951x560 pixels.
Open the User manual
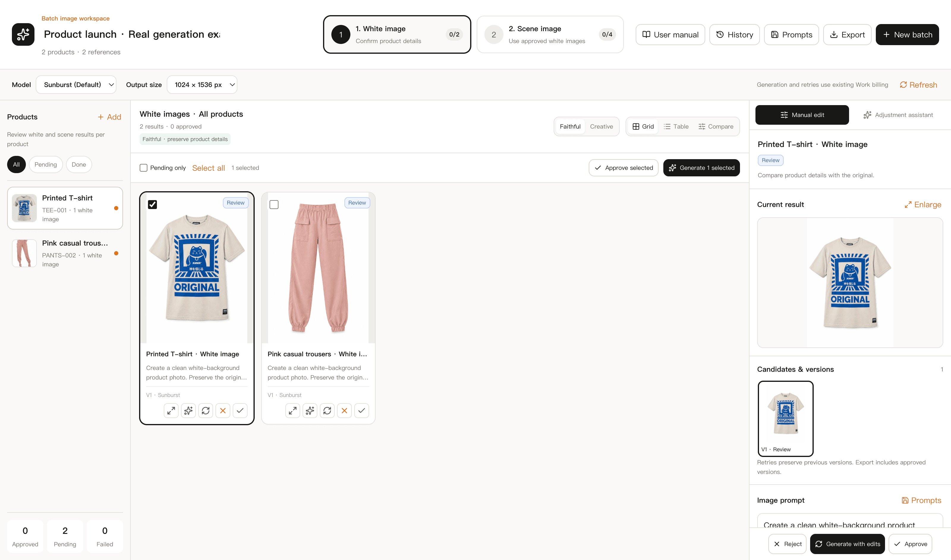coord(670,35)
